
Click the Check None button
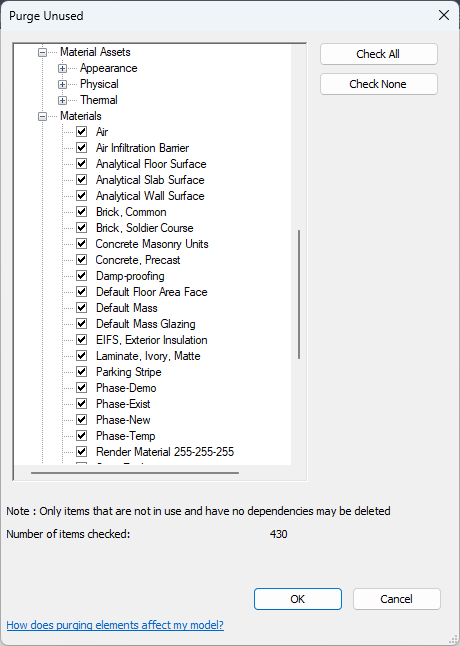click(378, 84)
